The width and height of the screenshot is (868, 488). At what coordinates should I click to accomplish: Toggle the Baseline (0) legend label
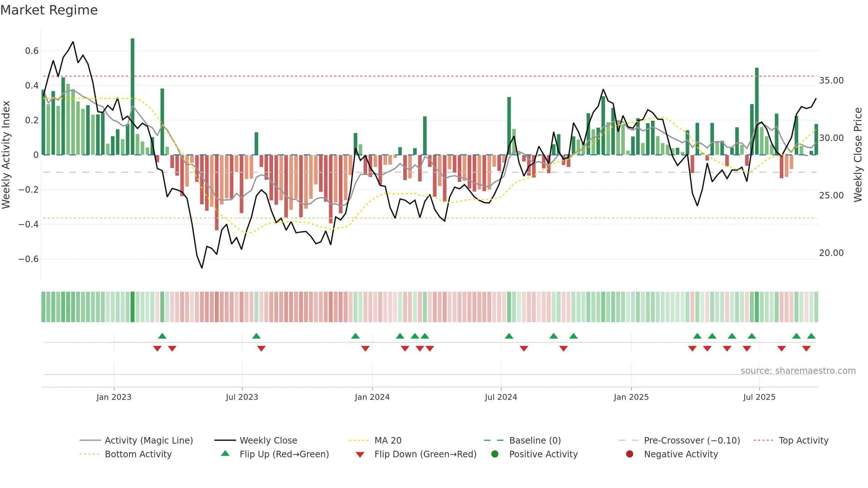click(535, 440)
